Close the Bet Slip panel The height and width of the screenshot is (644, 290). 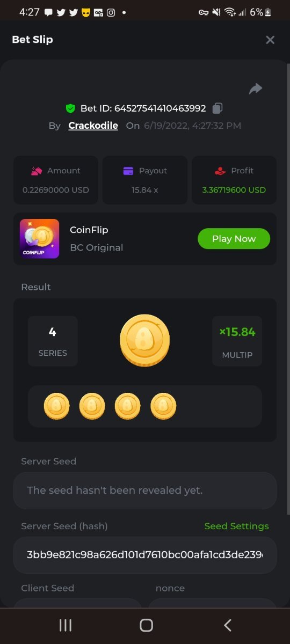pyautogui.click(x=270, y=40)
